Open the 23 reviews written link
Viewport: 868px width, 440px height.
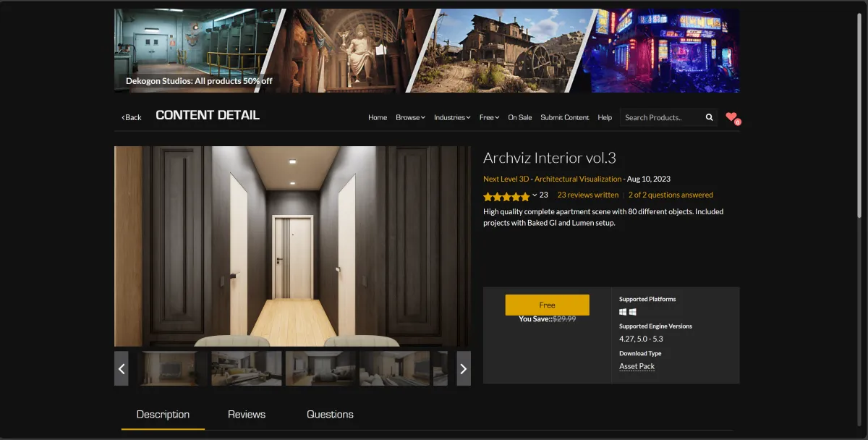[x=588, y=195]
